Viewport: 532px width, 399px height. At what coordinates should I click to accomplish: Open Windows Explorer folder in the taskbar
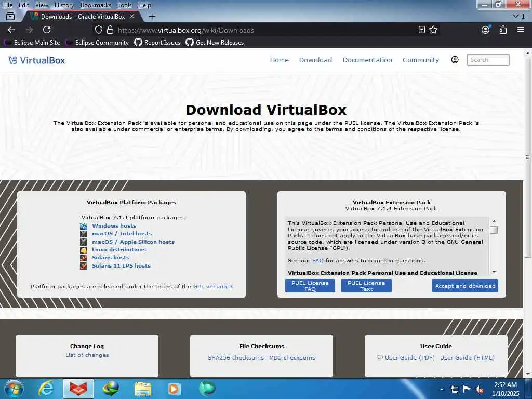pyautogui.click(x=143, y=389)
